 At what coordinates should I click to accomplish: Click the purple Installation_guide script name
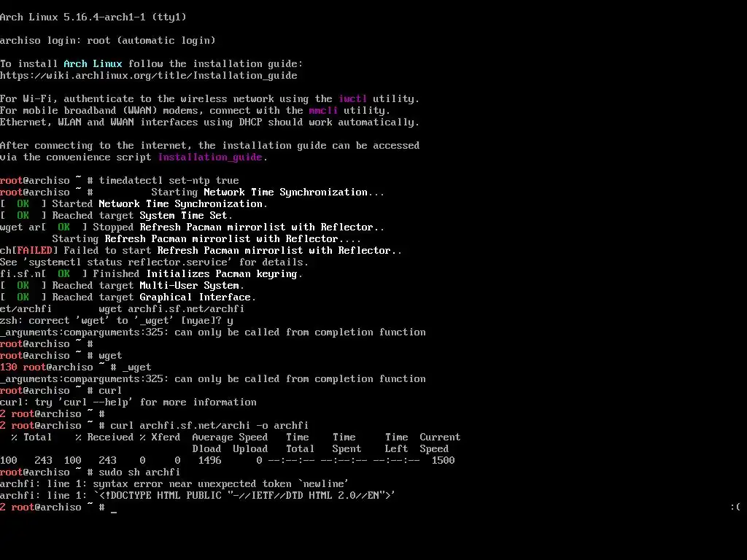point(210,157)
